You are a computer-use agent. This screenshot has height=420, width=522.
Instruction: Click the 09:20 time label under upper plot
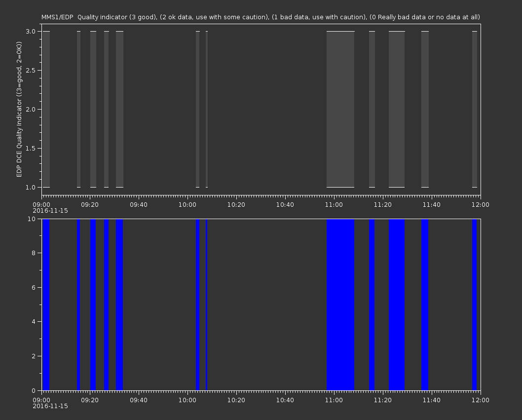90,204
